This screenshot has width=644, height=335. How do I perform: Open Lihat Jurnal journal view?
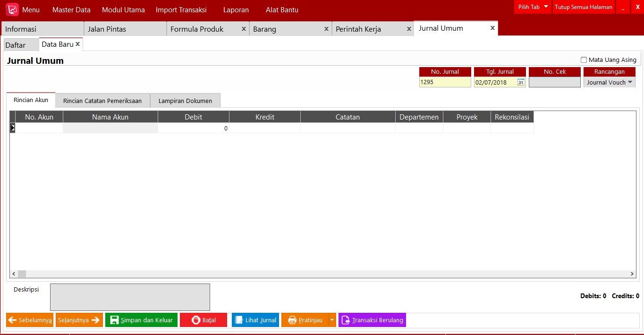[x=255, y=320]
